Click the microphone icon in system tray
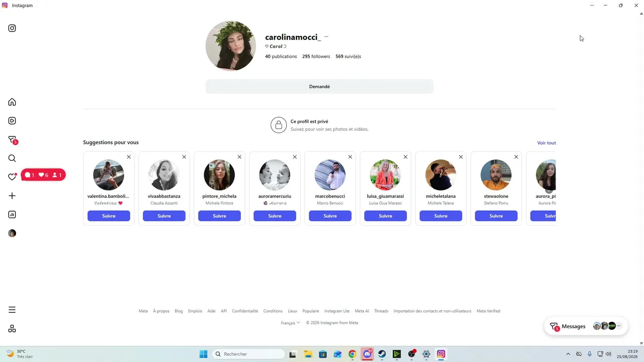Image resolution: width=644 pixels, height=362 pixels. click(590, 354)
